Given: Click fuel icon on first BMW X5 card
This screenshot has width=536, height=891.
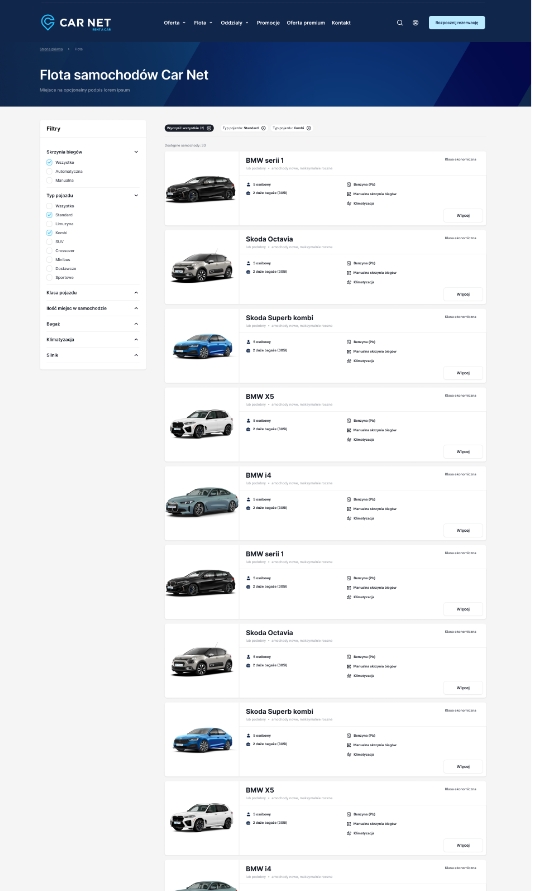Looking at the screenshot, I should tap(349, 421).
